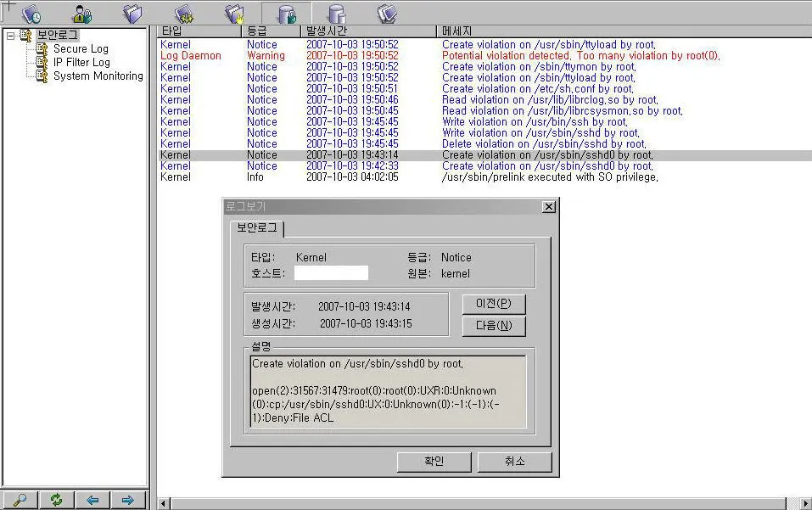This screenshot has height=510, width=812.
Task: Select Secure Log in the tree
Action: pos(81,49)
